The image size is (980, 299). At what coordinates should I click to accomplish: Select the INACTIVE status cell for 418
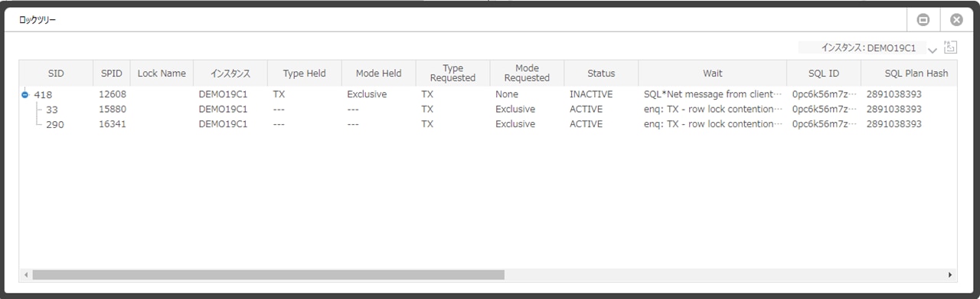click(x=591, y=94)
